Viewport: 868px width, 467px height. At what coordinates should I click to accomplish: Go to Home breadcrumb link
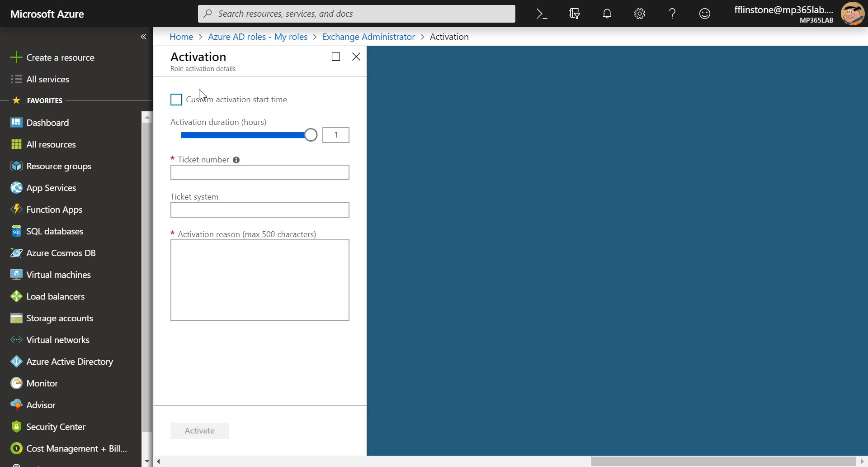coord(181,37)
